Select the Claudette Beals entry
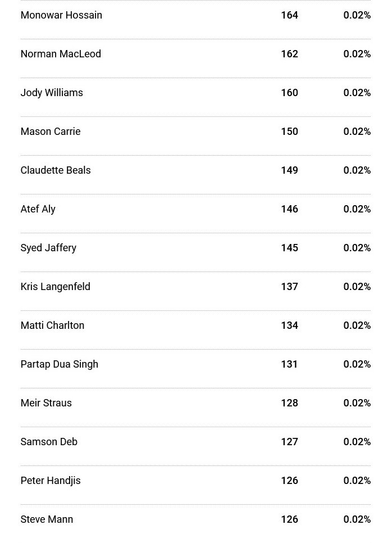This screenshot has width=392, height=543. [x=56, y=170]
